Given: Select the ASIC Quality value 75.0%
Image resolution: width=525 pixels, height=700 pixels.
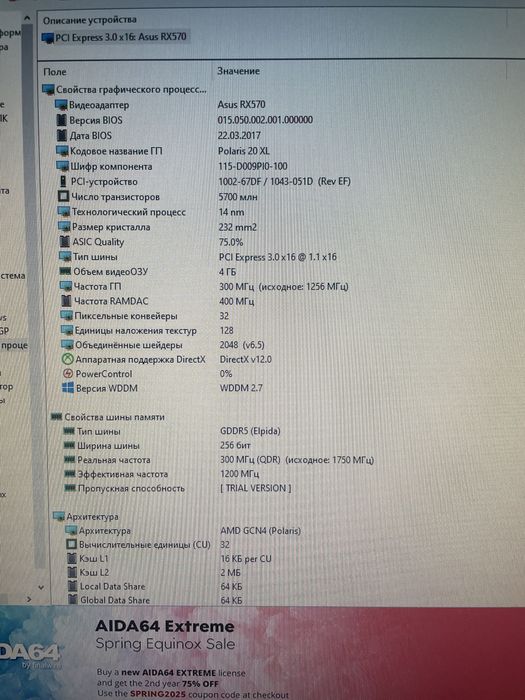Looking at the screenshot, I should (231, 242).
